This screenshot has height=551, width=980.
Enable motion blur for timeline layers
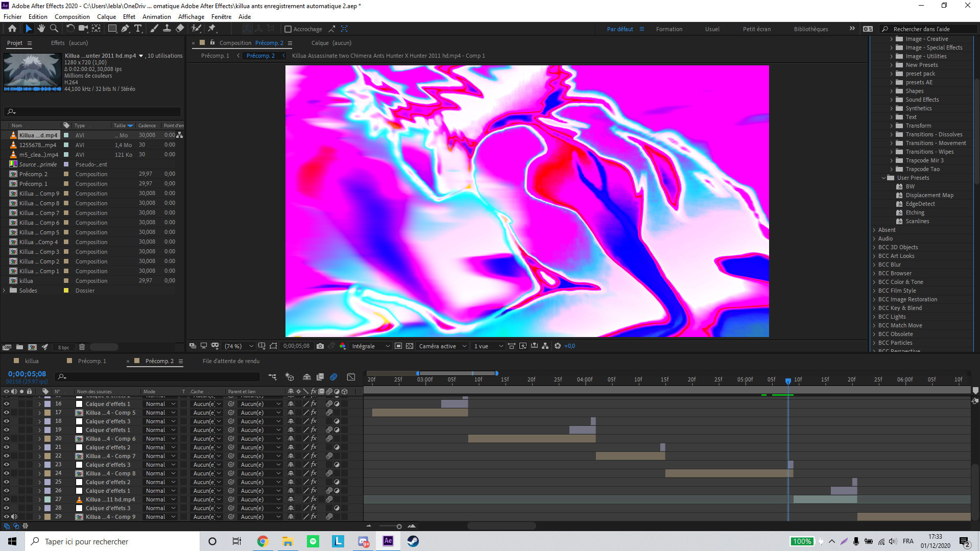coord(333,377)
